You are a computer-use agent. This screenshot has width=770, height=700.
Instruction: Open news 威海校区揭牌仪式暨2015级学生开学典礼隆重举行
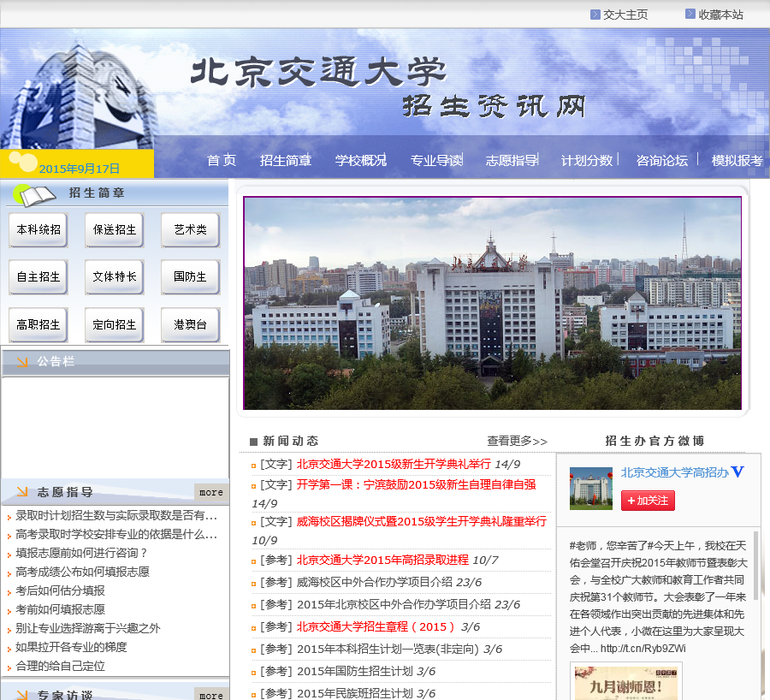[x=421, y=522]
